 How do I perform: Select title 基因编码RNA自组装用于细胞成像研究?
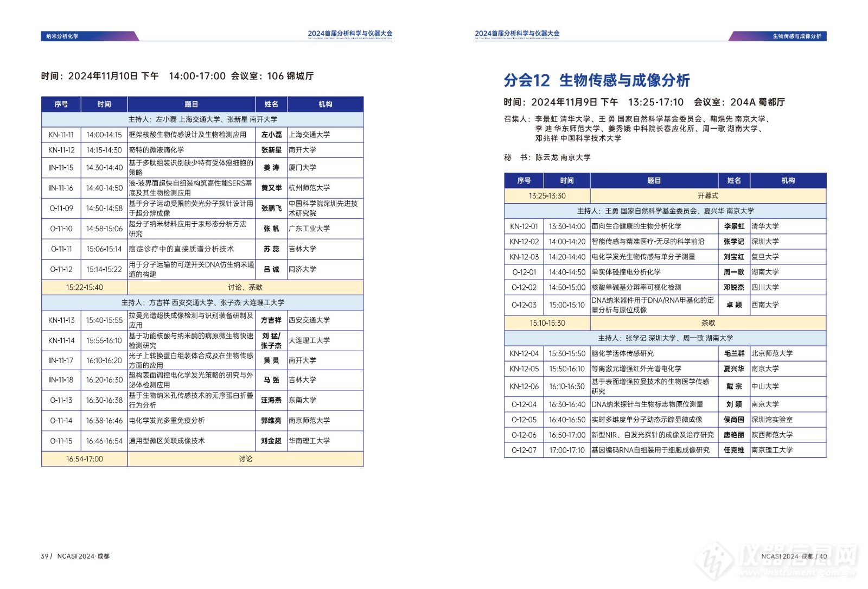click(650, 450)
